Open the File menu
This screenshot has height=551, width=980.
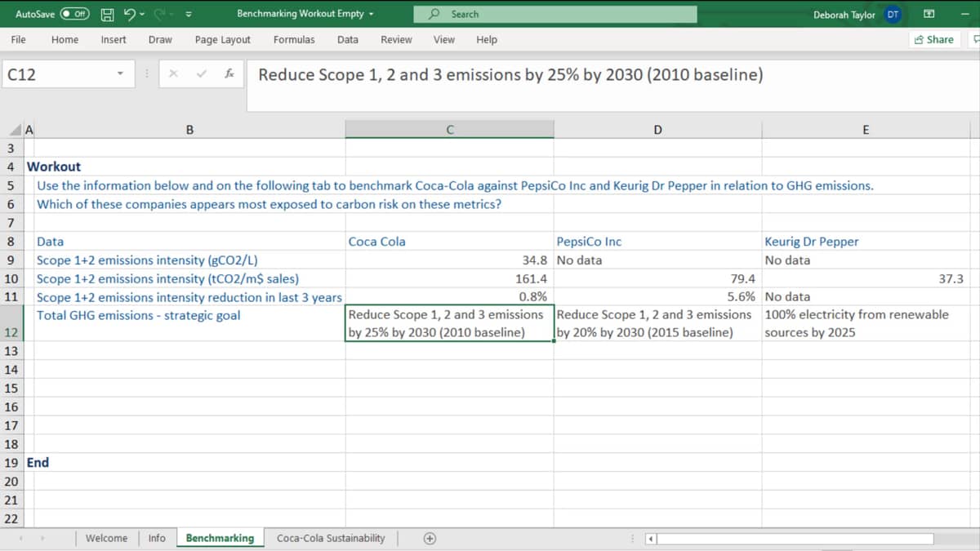pyautogui.click(x=18, y=39)
